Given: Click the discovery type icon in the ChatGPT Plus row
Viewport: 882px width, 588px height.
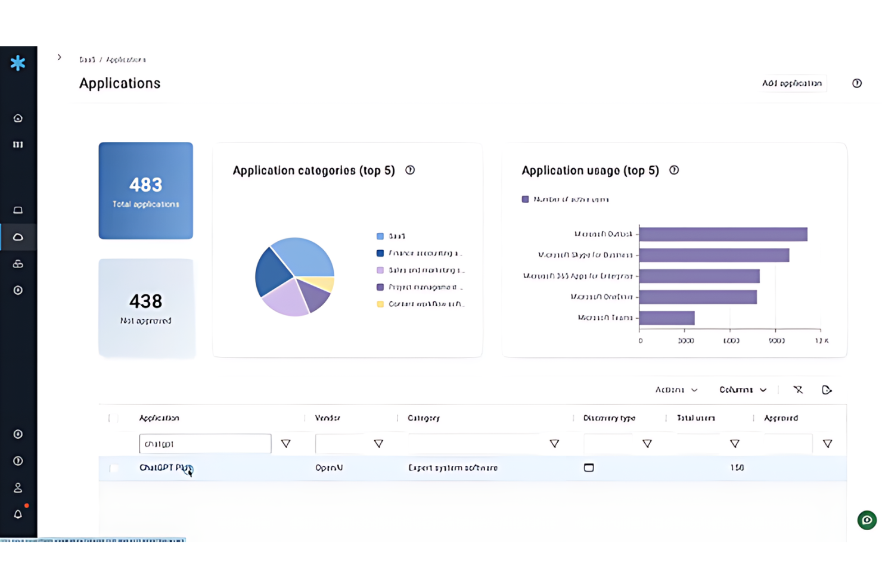Looking at the screenshot, I should (x=589, y=468).
